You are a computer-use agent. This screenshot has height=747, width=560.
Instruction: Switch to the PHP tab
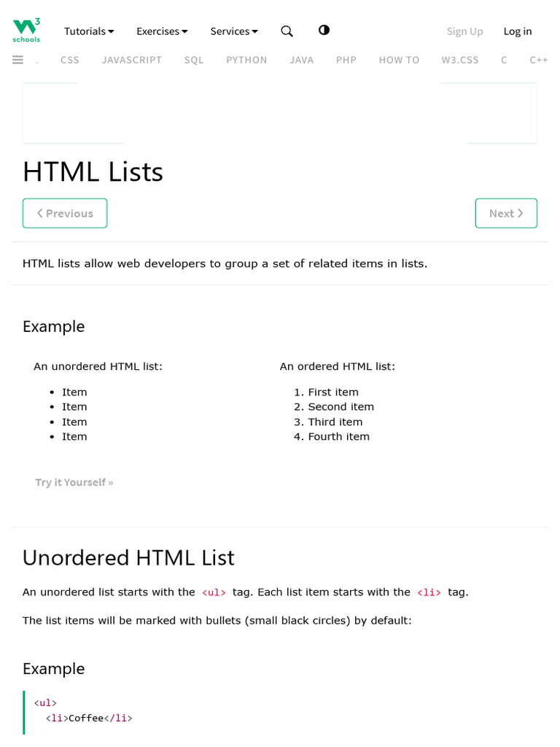[x=346, y=60]
